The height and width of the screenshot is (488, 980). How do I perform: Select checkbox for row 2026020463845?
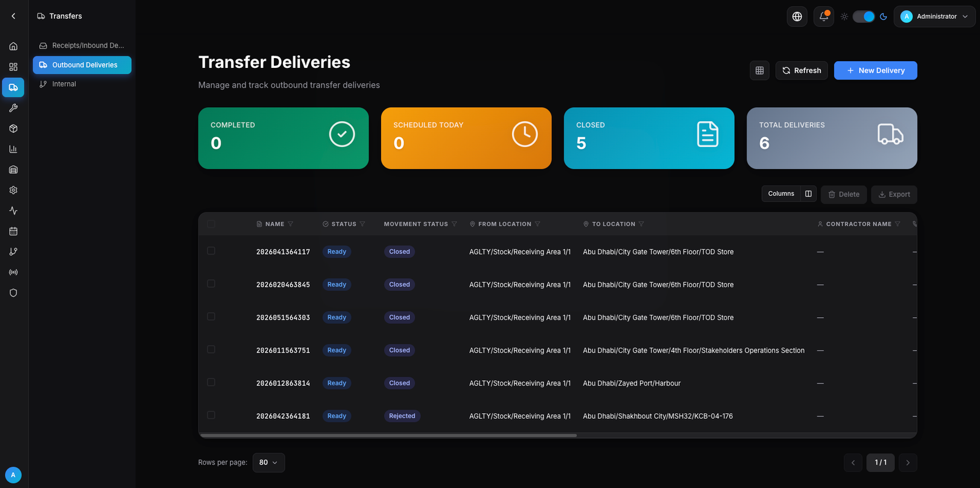[211, 284]
